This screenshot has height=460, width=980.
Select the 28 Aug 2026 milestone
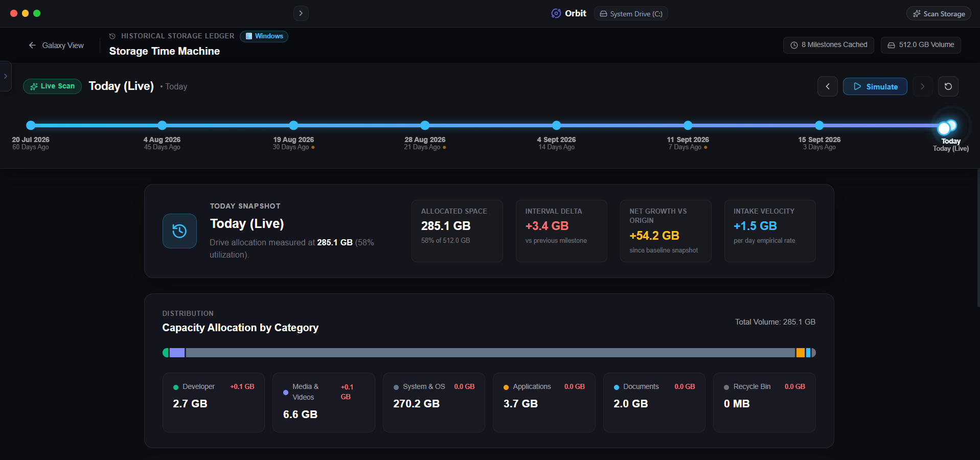pos(425,125)
